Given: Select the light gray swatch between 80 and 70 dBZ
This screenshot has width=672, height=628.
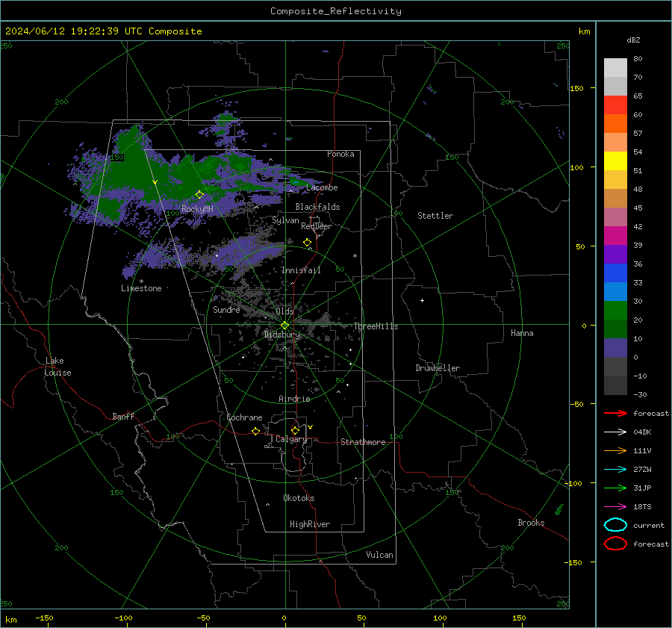Looking at the screenshot, I should (x=615, y=67).
